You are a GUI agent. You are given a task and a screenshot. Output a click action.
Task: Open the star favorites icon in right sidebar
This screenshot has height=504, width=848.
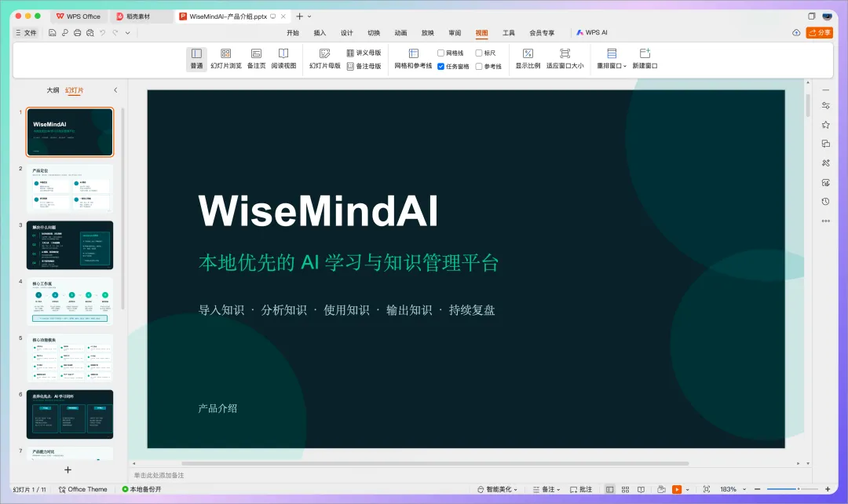pyautogui.click(x=826, y=125)
